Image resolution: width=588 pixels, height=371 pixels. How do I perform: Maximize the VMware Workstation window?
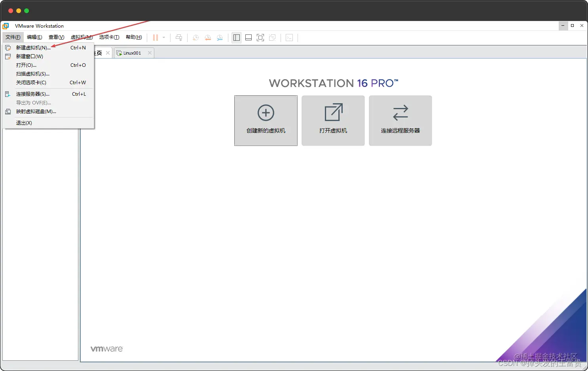572,26
